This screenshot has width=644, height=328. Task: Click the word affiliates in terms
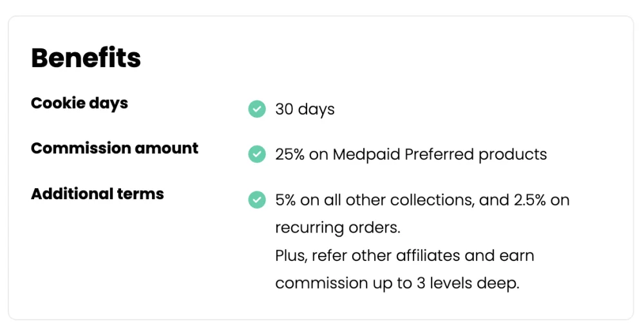(x=428, y=255)
